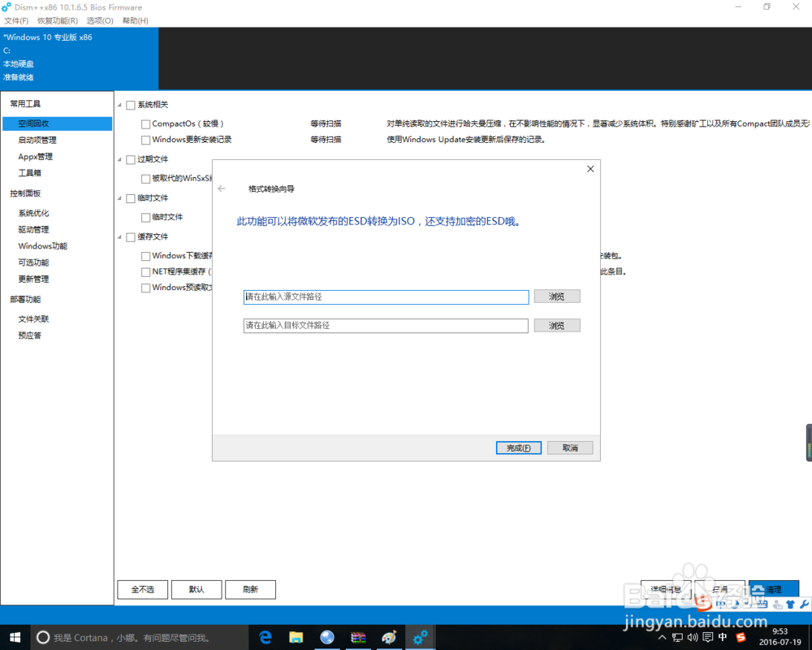Open 驱动管理 in the sidebar

tap(33, 230)
